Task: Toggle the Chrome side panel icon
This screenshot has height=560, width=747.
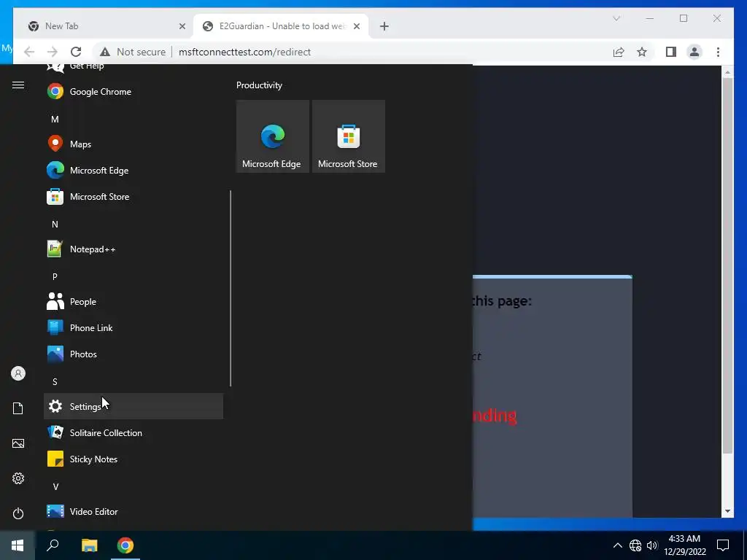Action: (671, 52)
